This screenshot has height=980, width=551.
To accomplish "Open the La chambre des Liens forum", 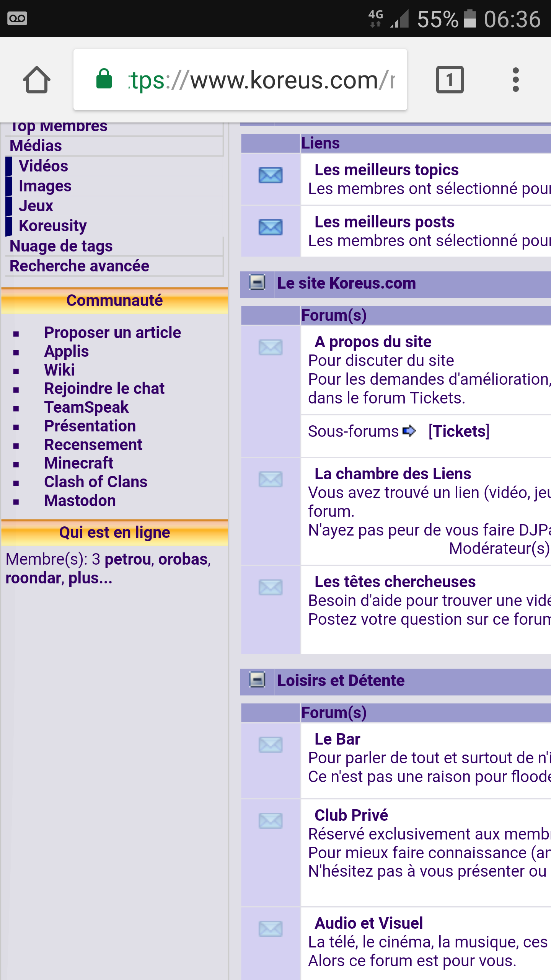I will pyautogui.click(x=393, y=474).
